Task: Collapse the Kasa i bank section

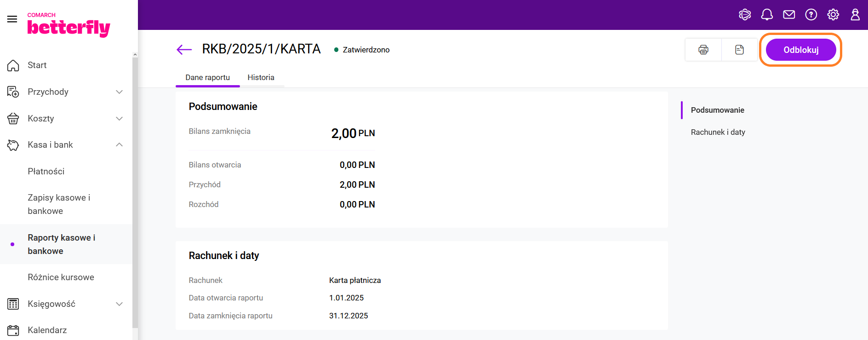Action: pyautogui.click(x=119, y=145)
